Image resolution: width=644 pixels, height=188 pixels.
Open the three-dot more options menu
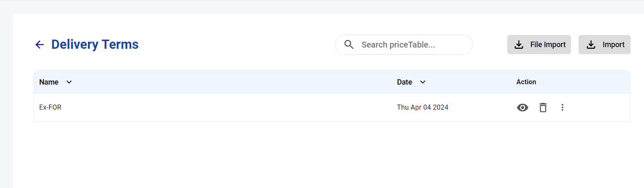(562, 108)
